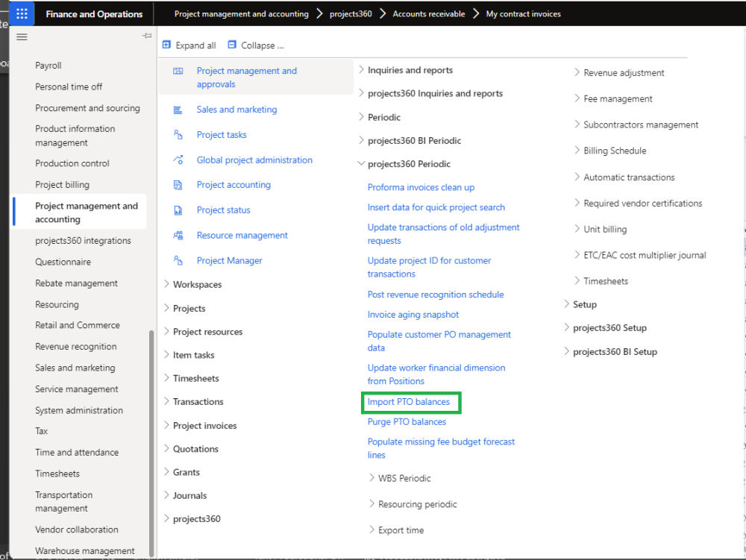Open the Revenue recognition module
Viewport: 746px width, 560px height.
tap(75, 347)
